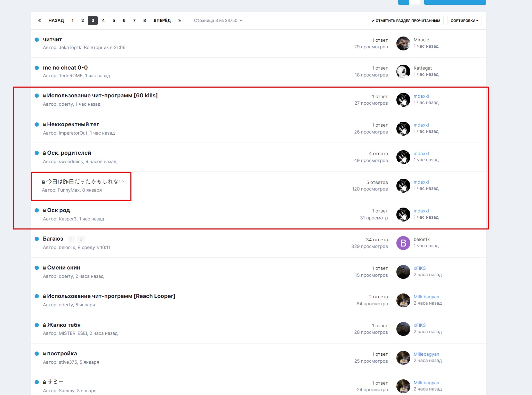Click belon1x's purple B avatar
Screen dimensions: 532x395
403,243
